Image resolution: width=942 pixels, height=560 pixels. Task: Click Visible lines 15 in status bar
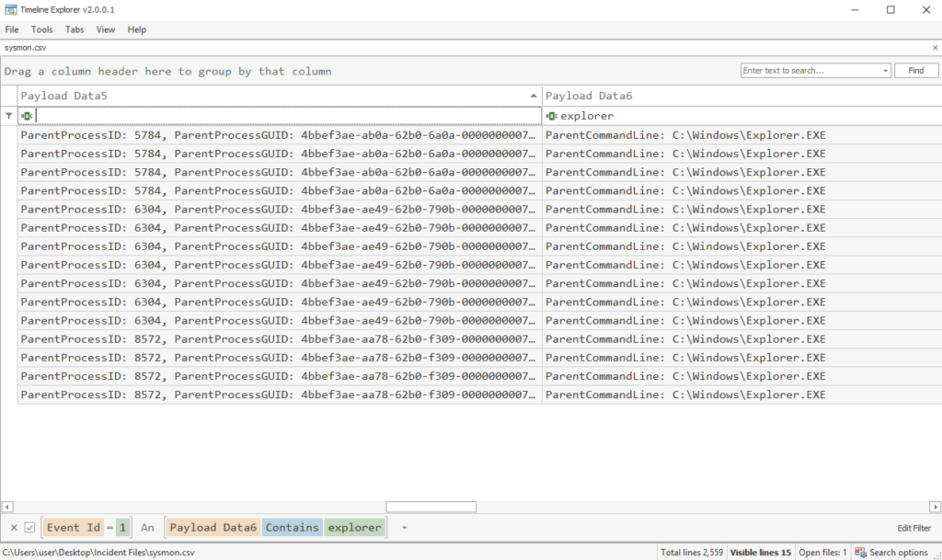[x=761, y=553]
